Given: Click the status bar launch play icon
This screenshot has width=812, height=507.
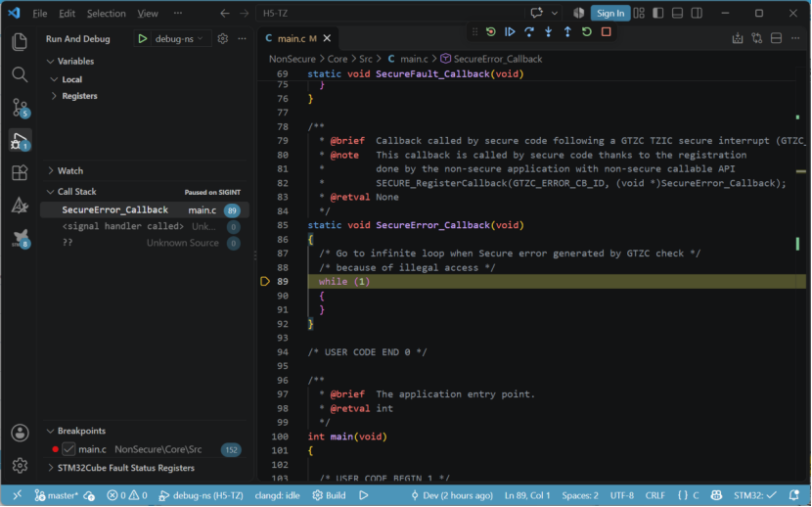Looking at the screenshot, I should (364, 495).
